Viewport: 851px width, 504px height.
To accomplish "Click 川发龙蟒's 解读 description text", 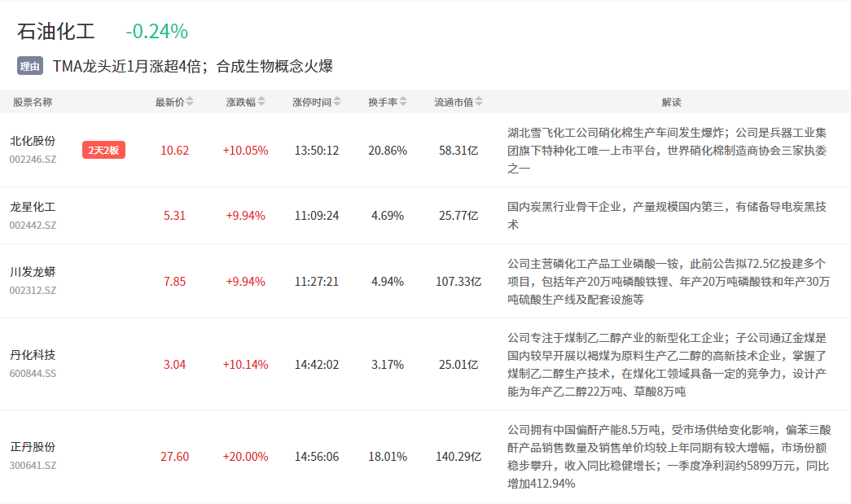I will click(669, 281).
